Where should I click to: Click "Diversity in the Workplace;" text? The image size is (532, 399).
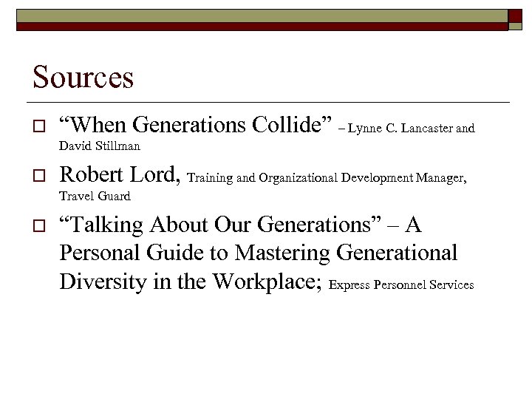click(191, 282)
